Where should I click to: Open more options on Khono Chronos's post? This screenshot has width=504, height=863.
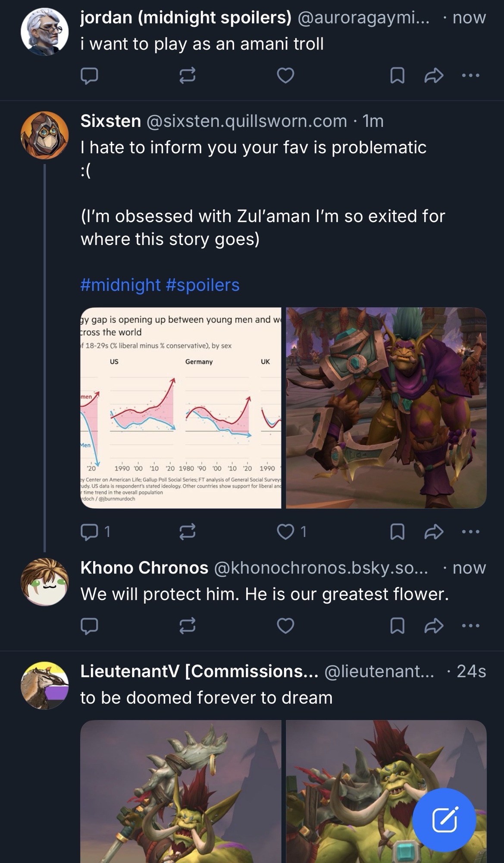coord(470,626)
